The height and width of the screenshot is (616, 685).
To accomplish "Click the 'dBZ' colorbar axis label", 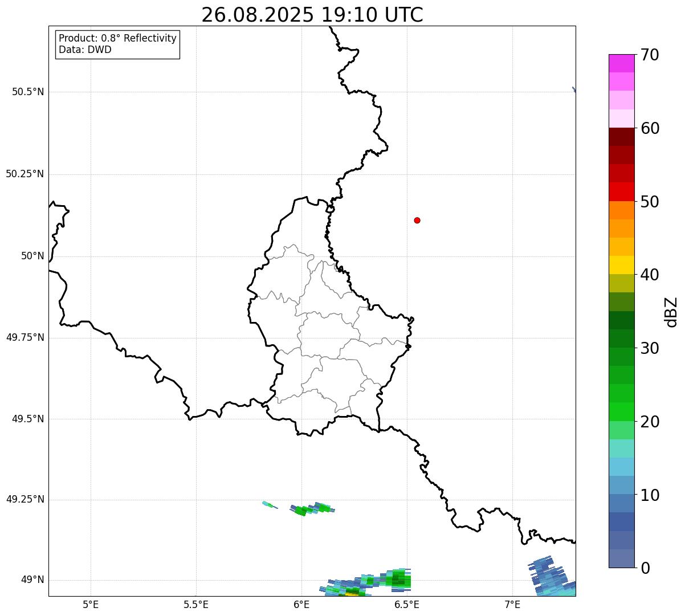I will tap(671, 311).
